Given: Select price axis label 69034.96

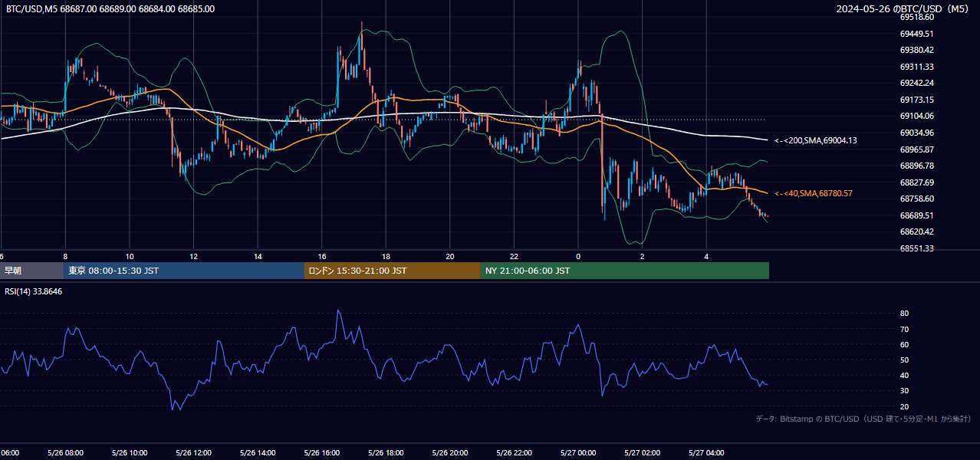Looking at the screenshot, I should (916, 133).
